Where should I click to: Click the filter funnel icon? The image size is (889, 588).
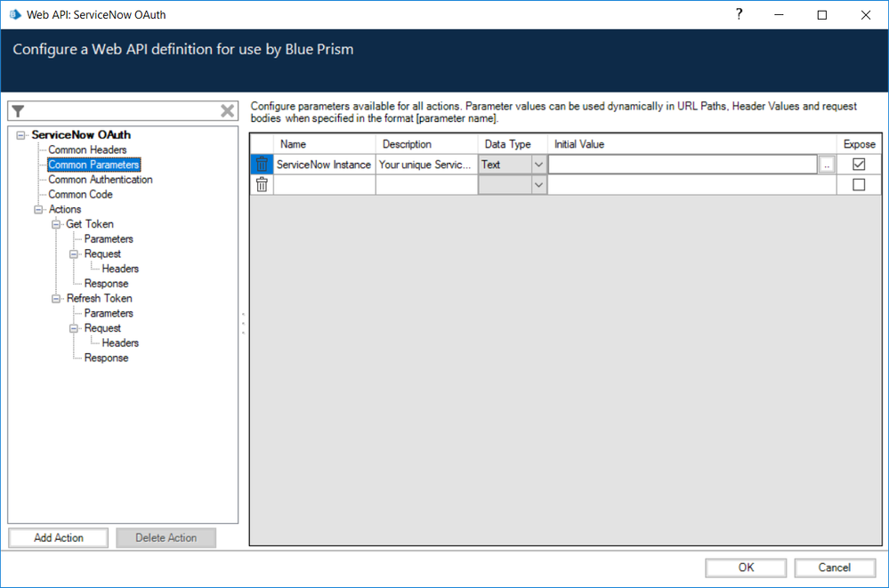18,111
